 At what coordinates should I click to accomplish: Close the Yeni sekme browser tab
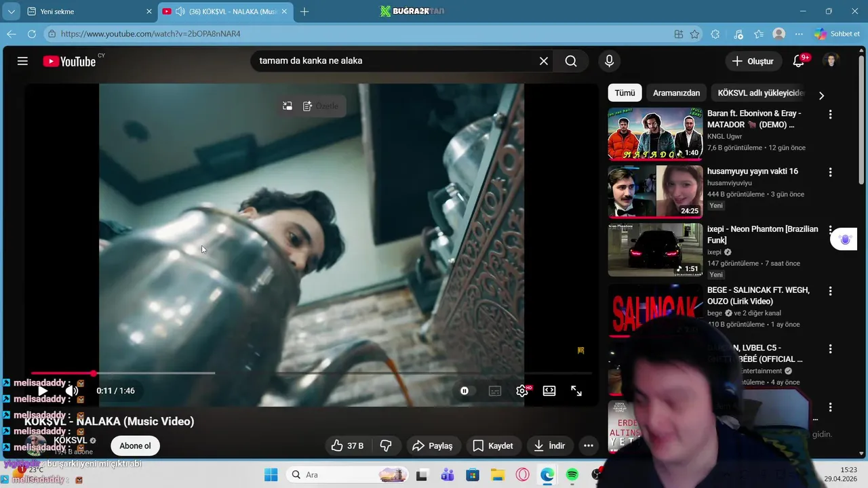tap(149, 12)
